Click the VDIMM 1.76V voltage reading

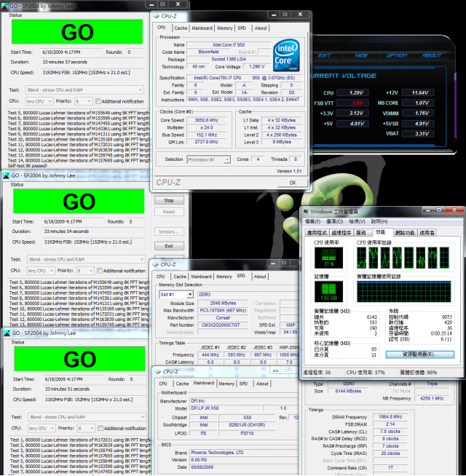[418, 113]
